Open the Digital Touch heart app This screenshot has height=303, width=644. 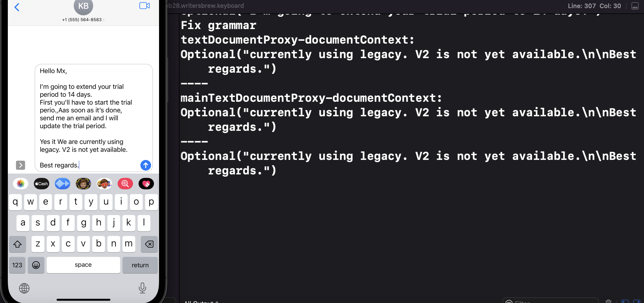point(146,184)
